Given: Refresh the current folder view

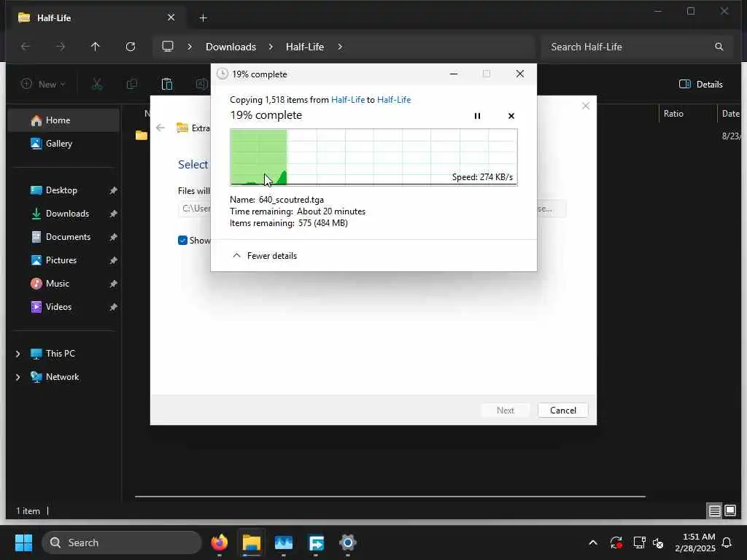Looking at the screenshot, I should click(x=130, y=47).
